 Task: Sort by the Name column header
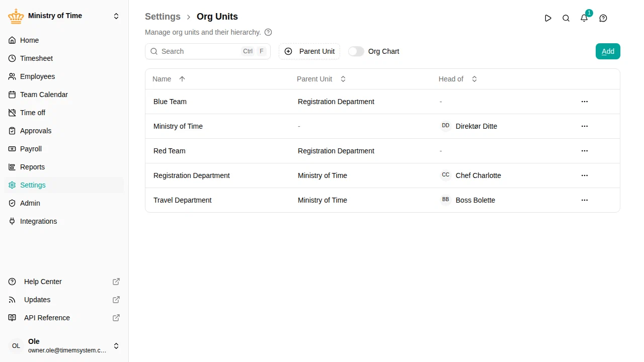pos(169,79)
